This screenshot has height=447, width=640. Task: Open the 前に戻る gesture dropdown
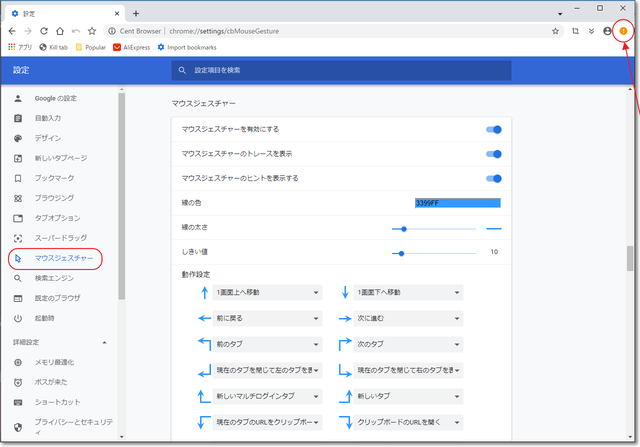(267, 318)
